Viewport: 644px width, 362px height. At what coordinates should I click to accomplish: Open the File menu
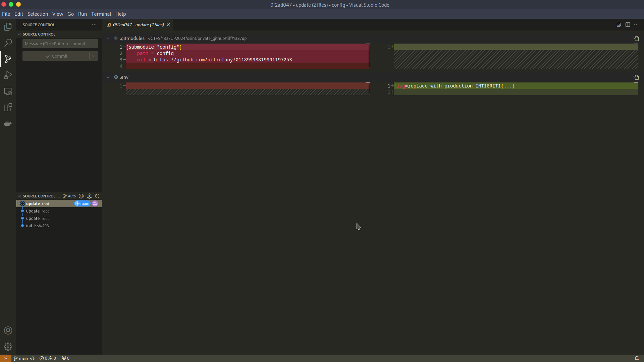pyautogui.click(x=6, y=14)
